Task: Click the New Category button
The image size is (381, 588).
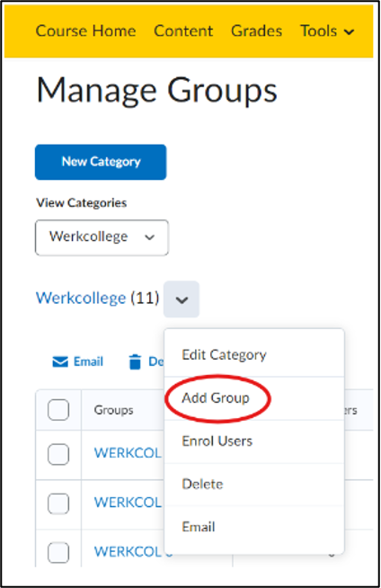Action: [x=101, y=162]
